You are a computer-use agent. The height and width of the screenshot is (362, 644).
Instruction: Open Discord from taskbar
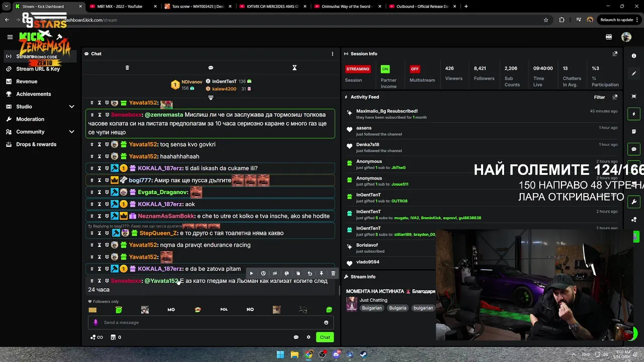point(336,354)
